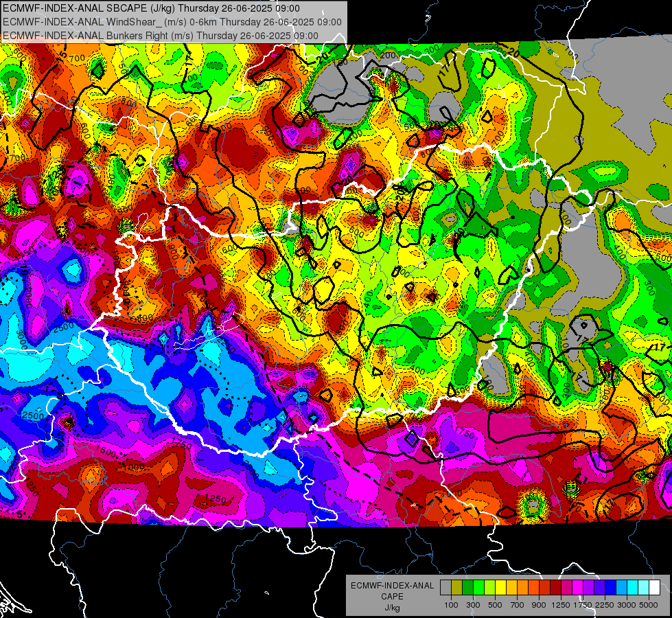The image size is (672, 618).
Task: Select the white above-5000 legend swatch
Action: [654, 588]
